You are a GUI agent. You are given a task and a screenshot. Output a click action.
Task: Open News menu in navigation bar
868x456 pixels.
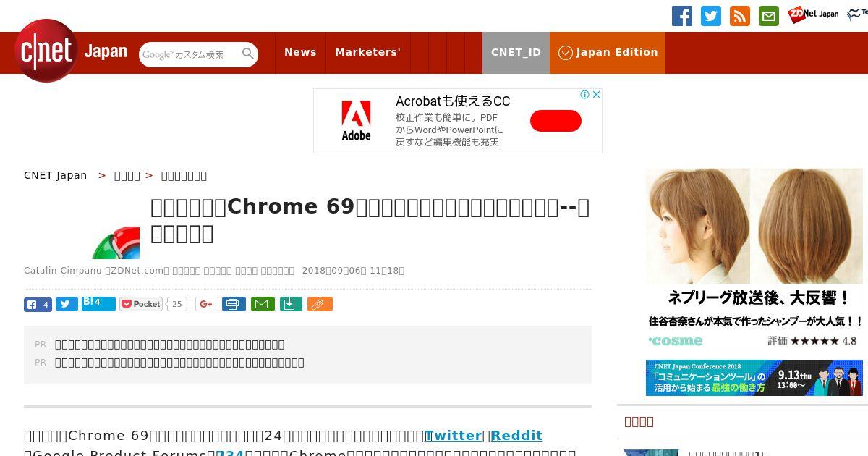tap(300, 52)
